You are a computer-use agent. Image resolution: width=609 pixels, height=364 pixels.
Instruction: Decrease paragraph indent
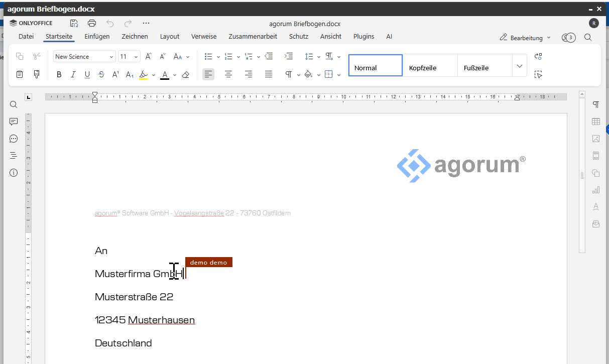(269, 57)
